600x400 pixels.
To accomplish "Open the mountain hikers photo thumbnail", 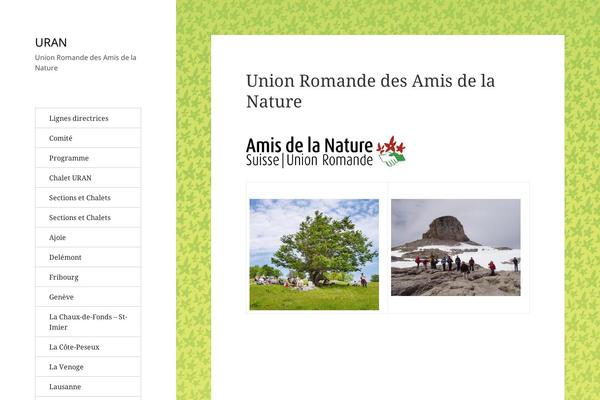I will (x=456, y=247).
